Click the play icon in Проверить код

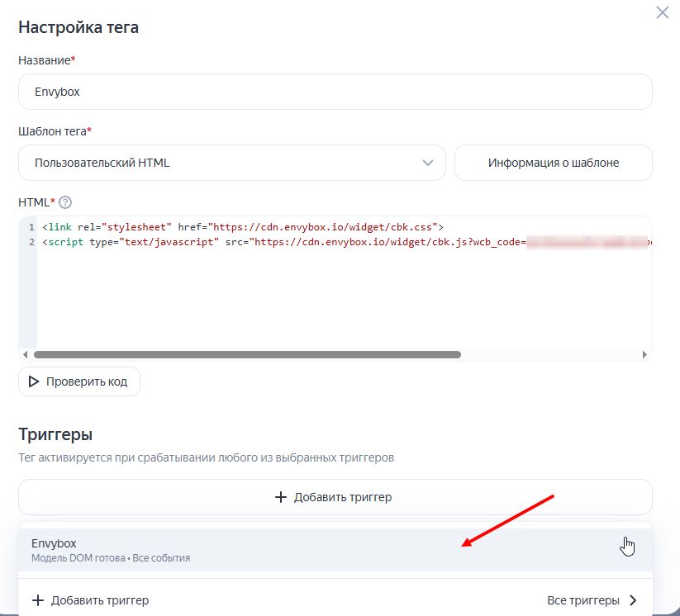(x=34, y=381)
